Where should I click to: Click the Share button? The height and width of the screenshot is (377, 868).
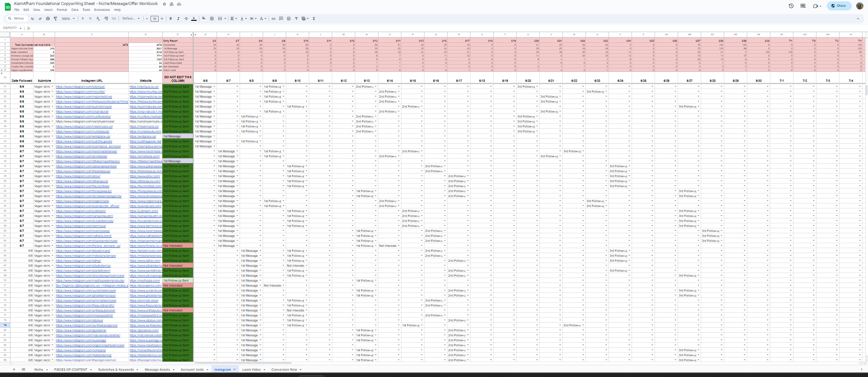tap(839, 6)
